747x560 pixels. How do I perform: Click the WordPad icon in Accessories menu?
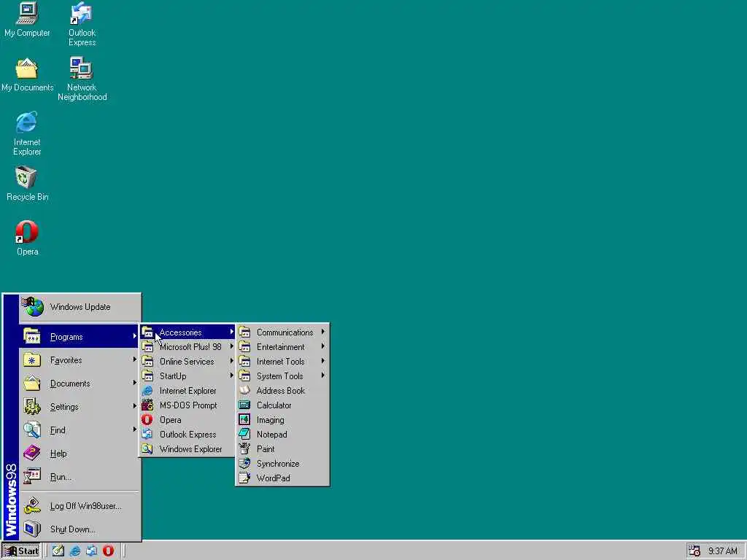point(244,478)
